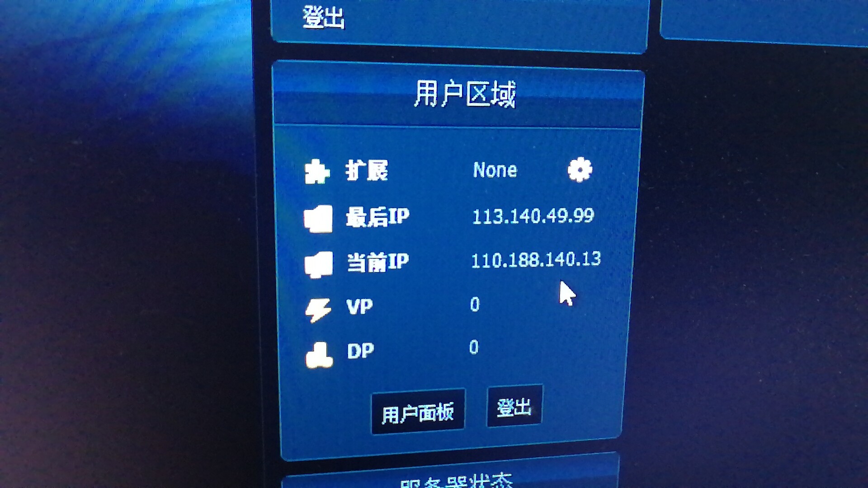Click the DP points icon
This screenshot has width=868, height=488.
pos(319,355)
